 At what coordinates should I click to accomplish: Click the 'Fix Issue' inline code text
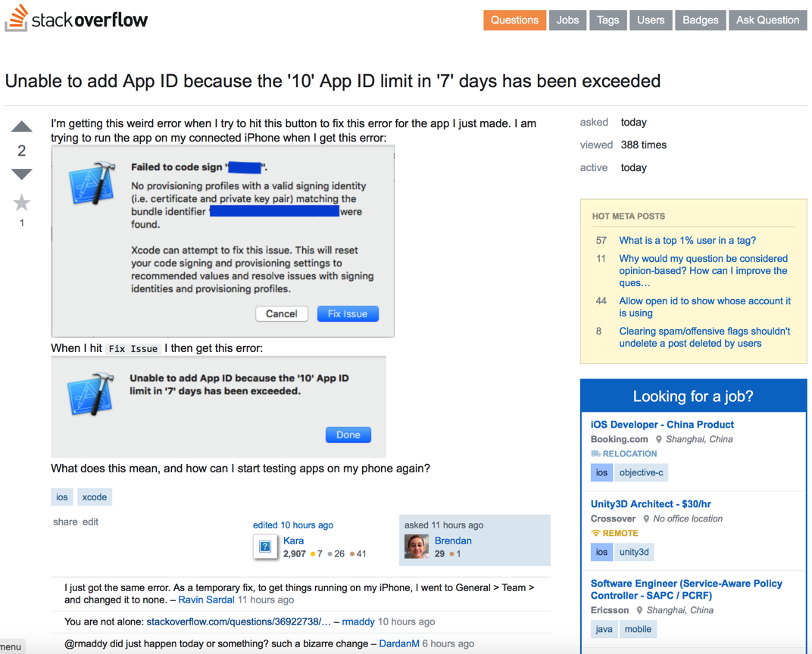pos(133,349)
